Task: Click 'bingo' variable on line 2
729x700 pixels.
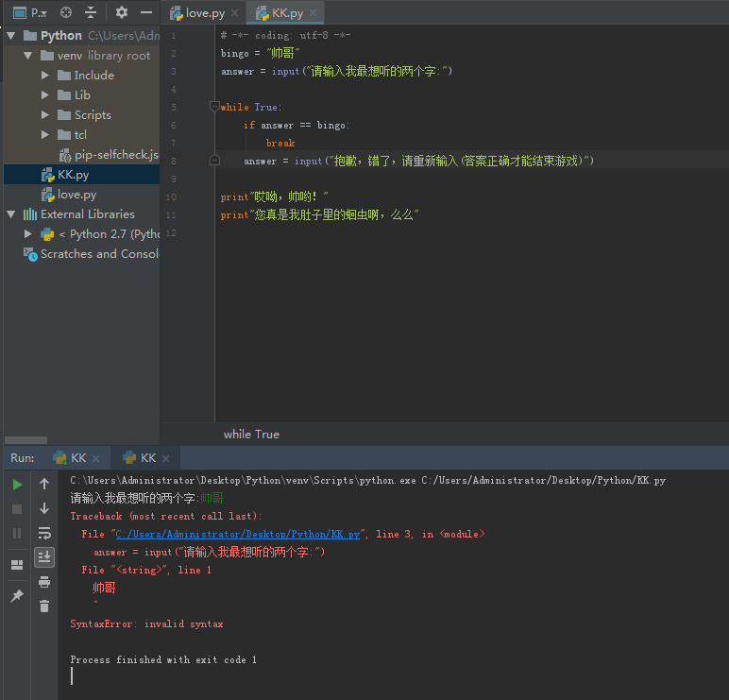Action: 235,54
